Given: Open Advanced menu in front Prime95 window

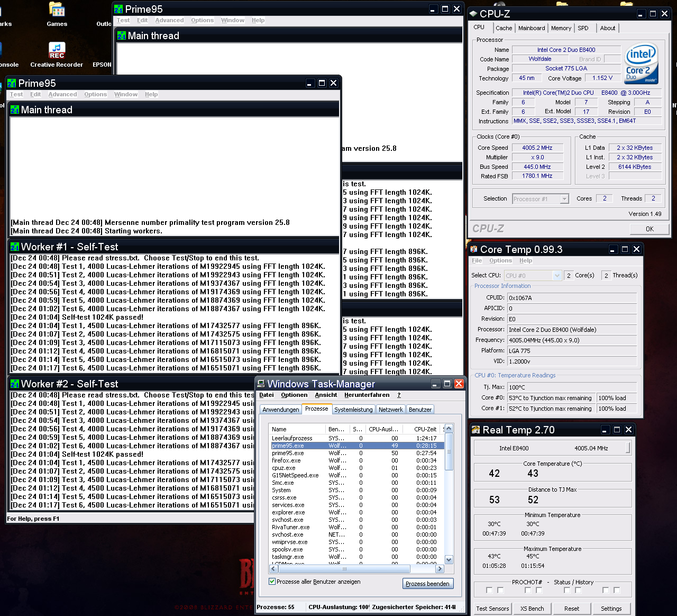Looking at the screenshot, I should 62,94.
